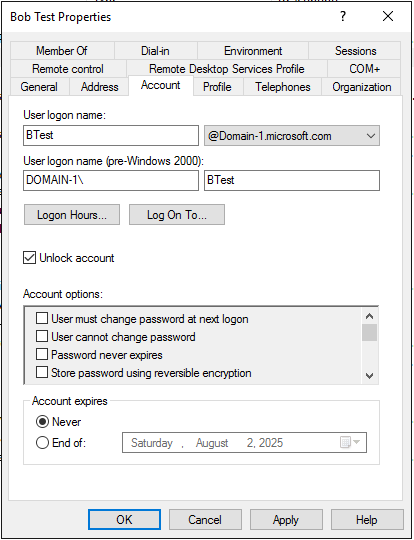Open the Logon Hours dialog
Viewport: 414px width, 540px height.
(72, 215)
